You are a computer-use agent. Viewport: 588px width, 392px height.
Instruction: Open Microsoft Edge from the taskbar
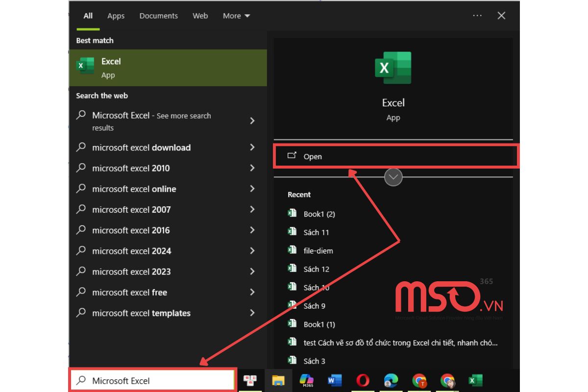coord(391,380)
